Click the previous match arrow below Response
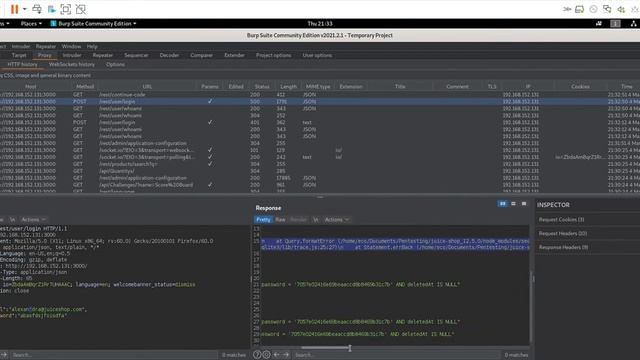This screenshot has width=640, height=360. 276,355
